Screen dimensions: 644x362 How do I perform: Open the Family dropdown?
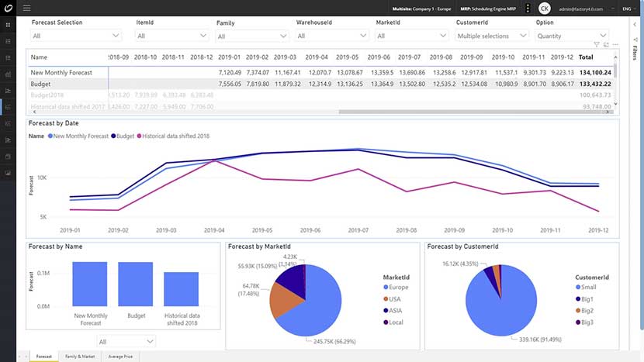click(x=251, y=36)
